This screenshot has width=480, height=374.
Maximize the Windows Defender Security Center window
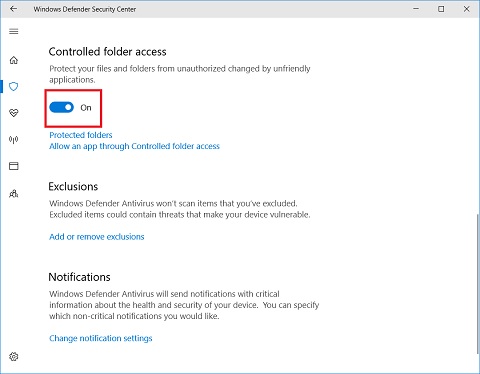click(441, 9)
